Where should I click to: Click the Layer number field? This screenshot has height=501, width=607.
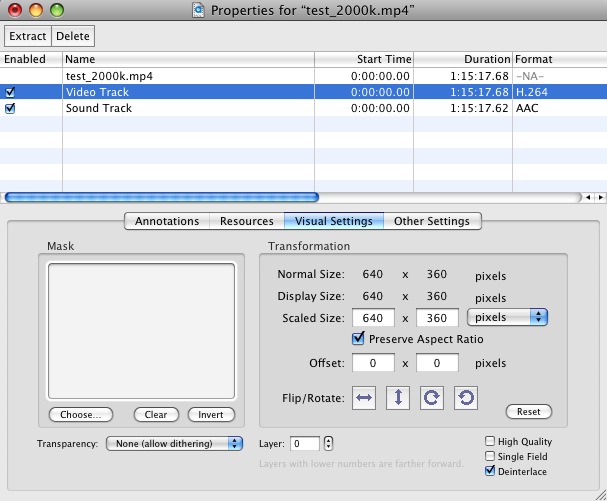click(305, 443)
